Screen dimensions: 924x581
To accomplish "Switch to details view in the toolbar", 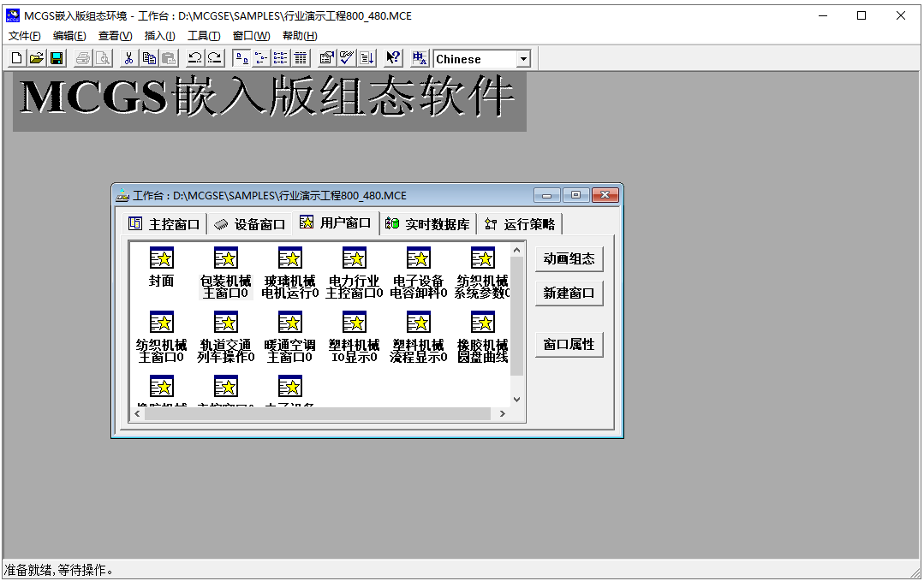I will click(301, 58).
